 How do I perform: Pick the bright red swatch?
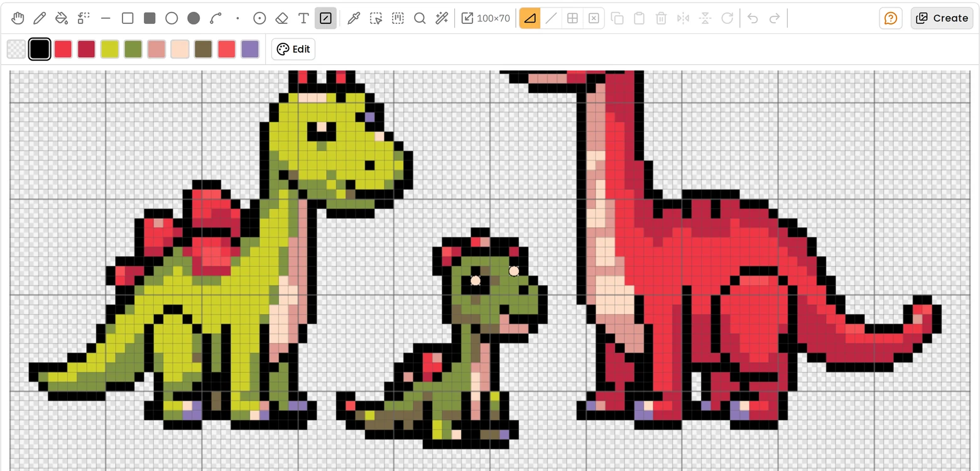(x=63, y=49)
